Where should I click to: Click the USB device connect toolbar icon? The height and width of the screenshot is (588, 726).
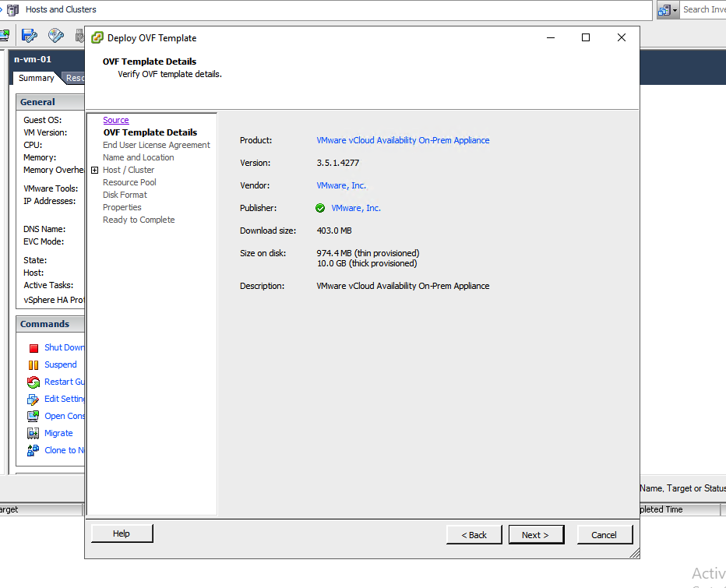tap(79, 35)
